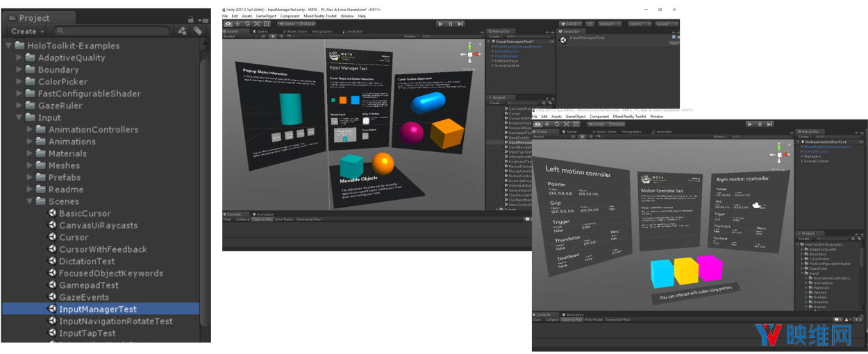Click the DictationTest scene Unity icon
Screen dimensions: 868x354
(x=51, y=261)
